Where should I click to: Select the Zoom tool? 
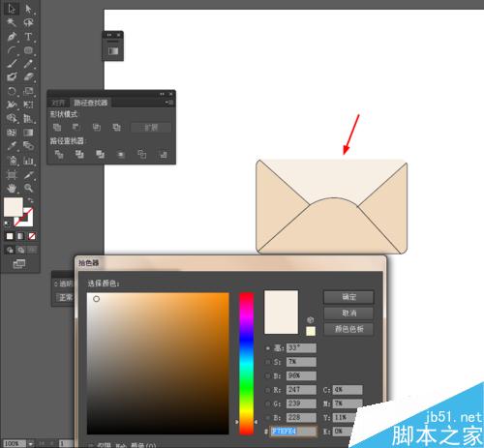coord(28,188)
